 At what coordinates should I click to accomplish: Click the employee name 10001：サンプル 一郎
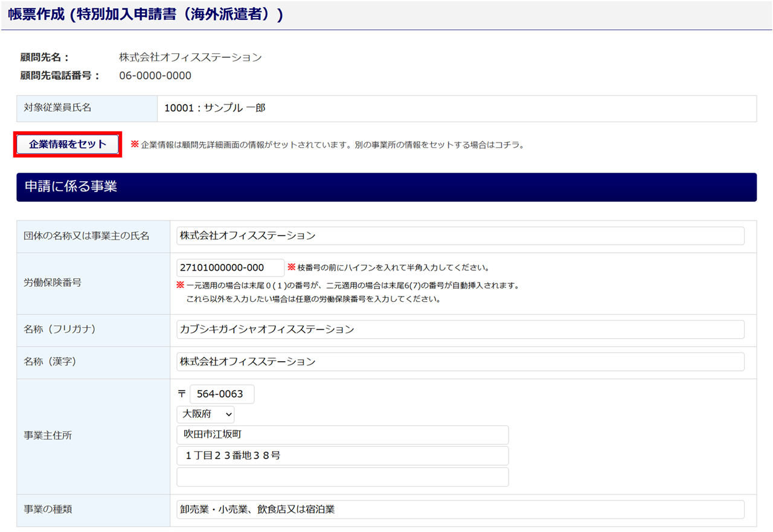pyautogui.click(x=215, y=109)
